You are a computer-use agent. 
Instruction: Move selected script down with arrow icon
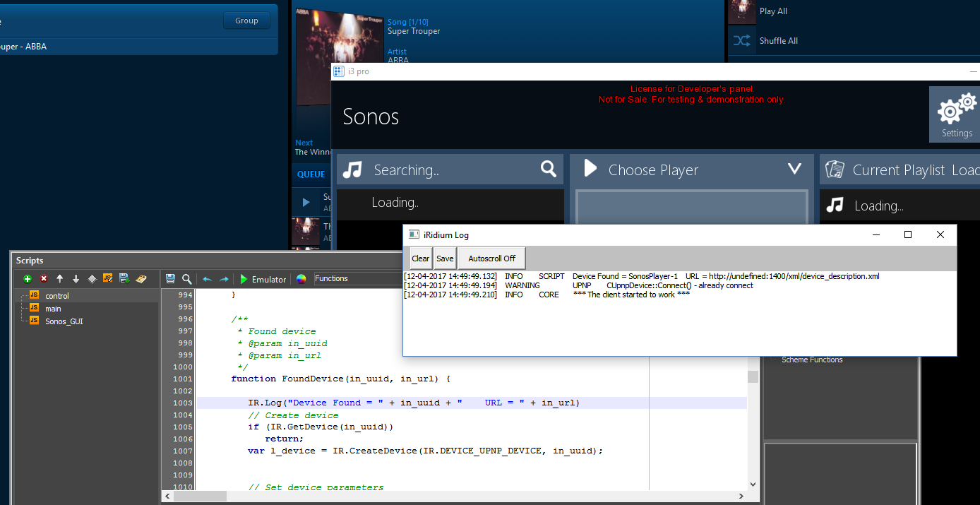pos(76,279)
